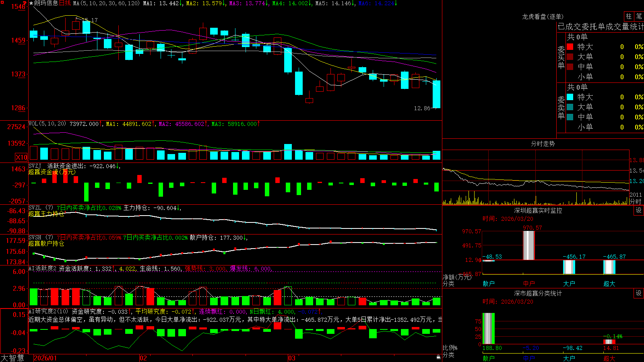Click the teal 中单 sell-order swatch
644x362 pixels.
pyautogui.click(x=570, y=117)
